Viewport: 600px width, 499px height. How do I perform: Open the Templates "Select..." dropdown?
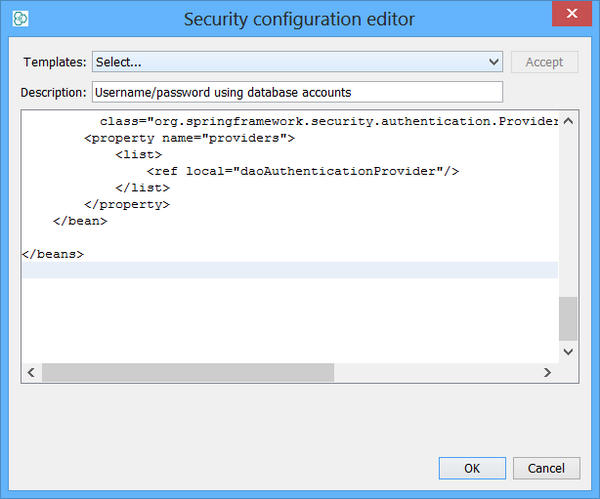pos(298,62)
